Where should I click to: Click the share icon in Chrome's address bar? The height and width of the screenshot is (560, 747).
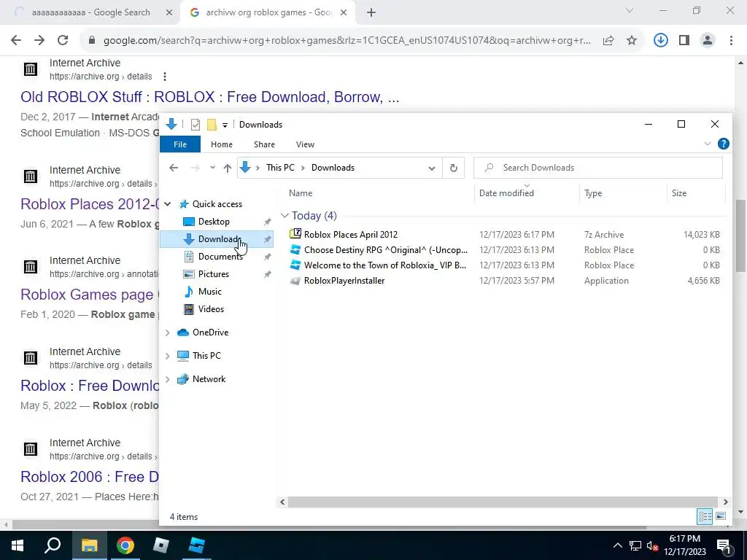tap(608, 41)
